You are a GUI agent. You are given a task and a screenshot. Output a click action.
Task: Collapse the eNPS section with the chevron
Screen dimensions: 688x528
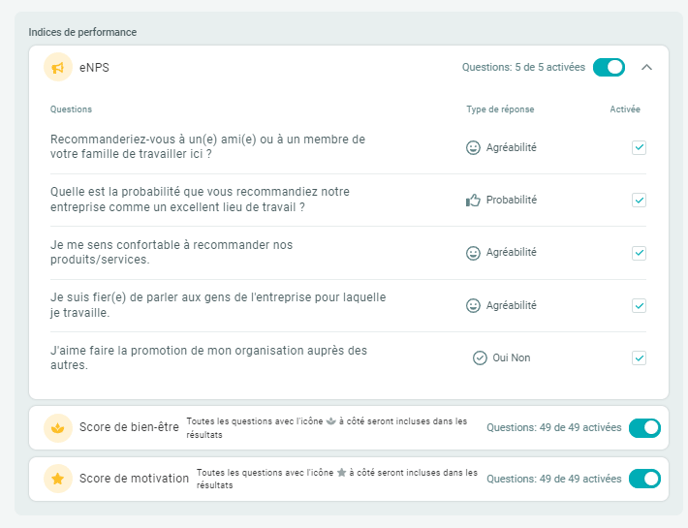(647, 67)
